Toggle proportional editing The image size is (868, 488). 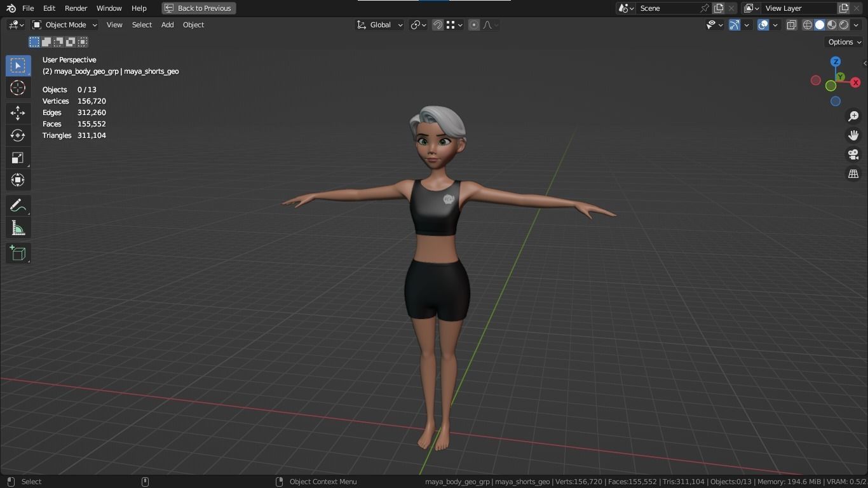474,25
